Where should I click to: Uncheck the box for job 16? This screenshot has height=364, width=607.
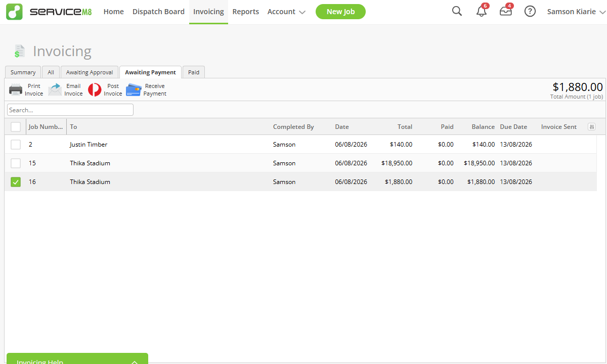[16, 182]
